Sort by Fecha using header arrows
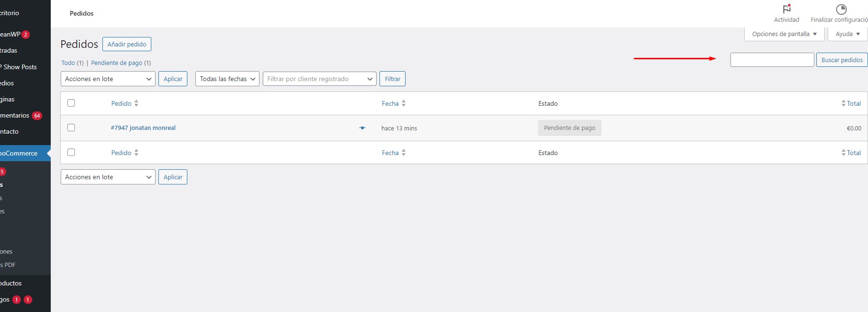 (x=404, y=103)
